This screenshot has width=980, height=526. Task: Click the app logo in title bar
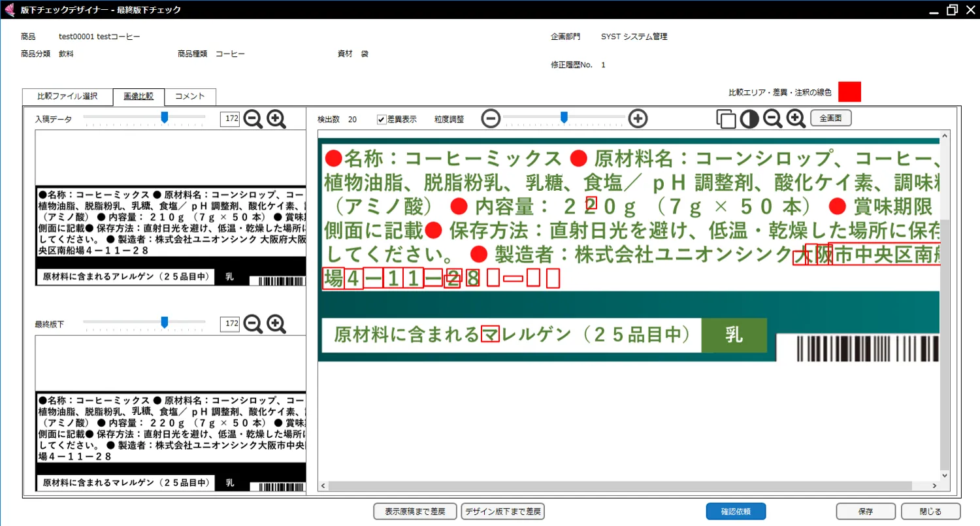click(10, 10)
